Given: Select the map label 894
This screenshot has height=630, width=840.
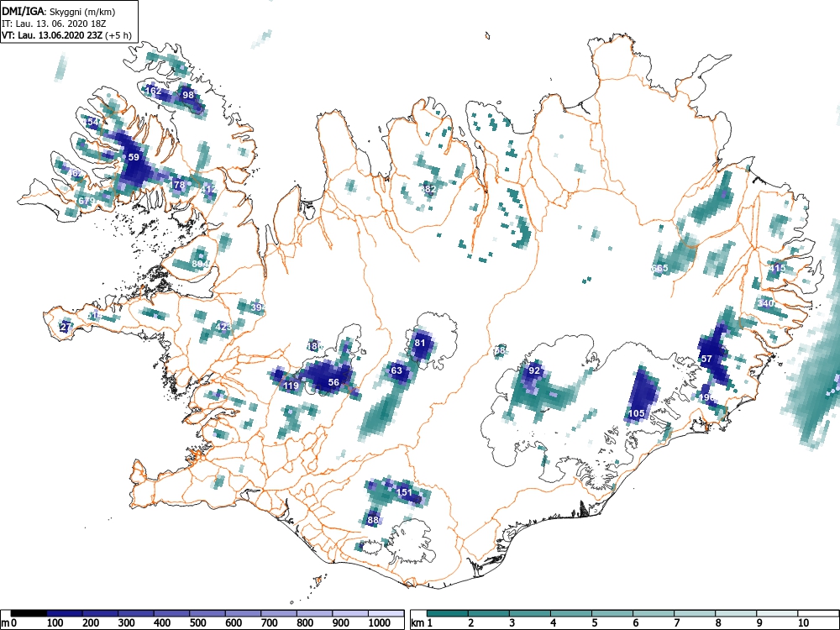Looking at the screenshot, I should pos(200,264).
